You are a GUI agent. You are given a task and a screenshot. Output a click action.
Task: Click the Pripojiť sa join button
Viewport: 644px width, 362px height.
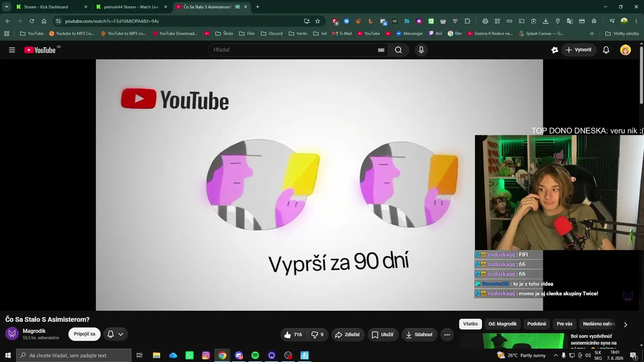[x=85, y=334]
